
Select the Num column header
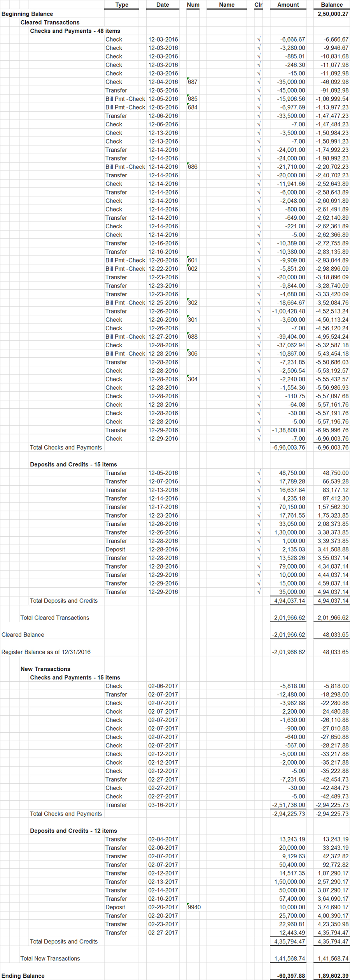193,5
